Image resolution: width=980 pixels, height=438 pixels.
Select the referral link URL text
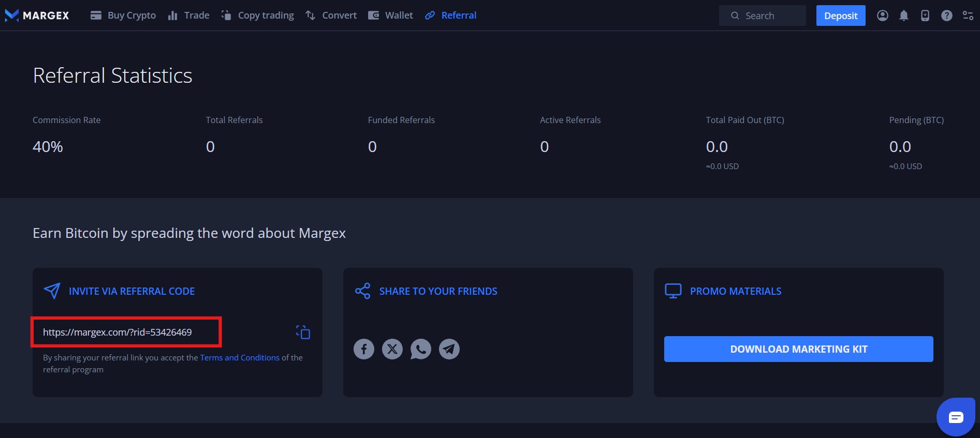coord(118,332)
